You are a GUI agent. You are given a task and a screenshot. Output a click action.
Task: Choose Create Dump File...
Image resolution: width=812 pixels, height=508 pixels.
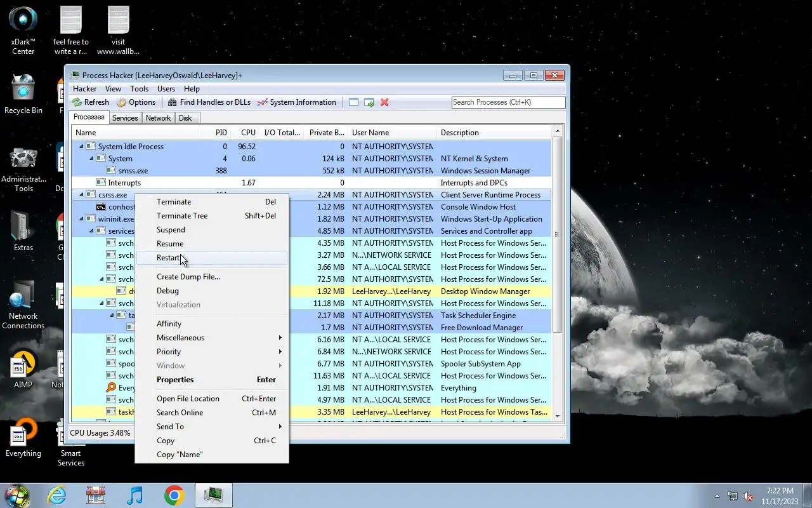(x=212, y=277)
